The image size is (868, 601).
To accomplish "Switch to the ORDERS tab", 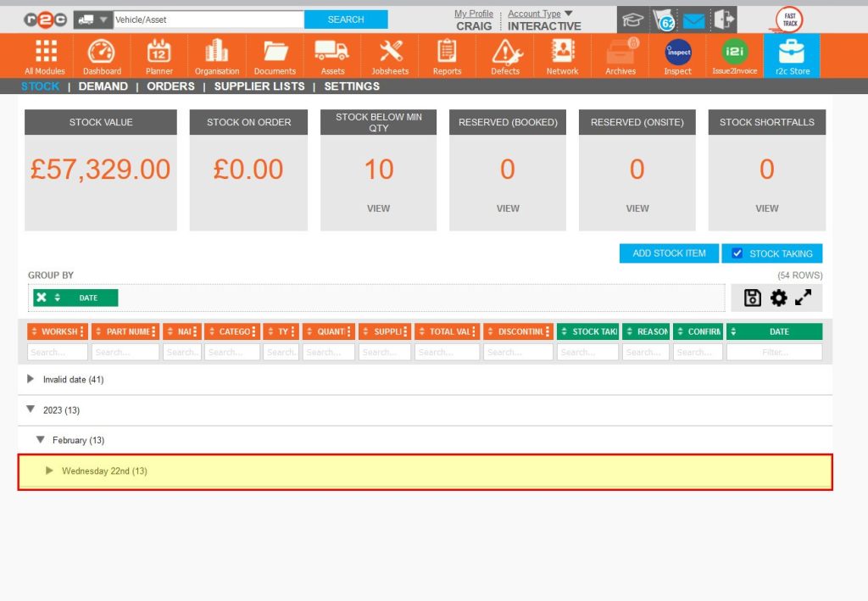I will pos(170,86).
